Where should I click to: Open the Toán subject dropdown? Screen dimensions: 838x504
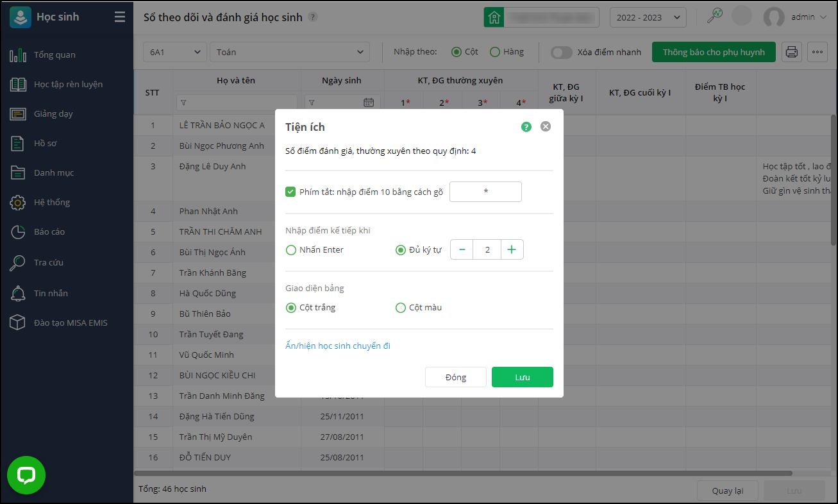tap(290, 52)
